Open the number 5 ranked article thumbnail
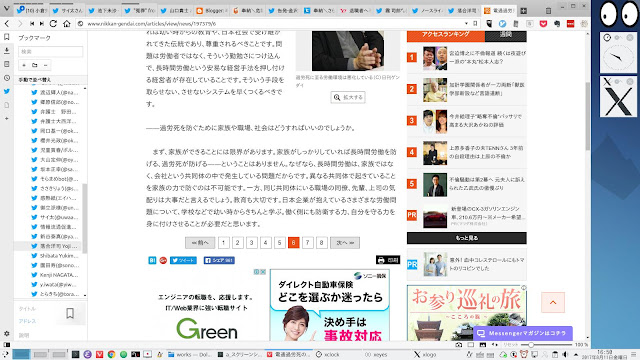This screenshot has width=640, height=360. click(x=435, y=184)
